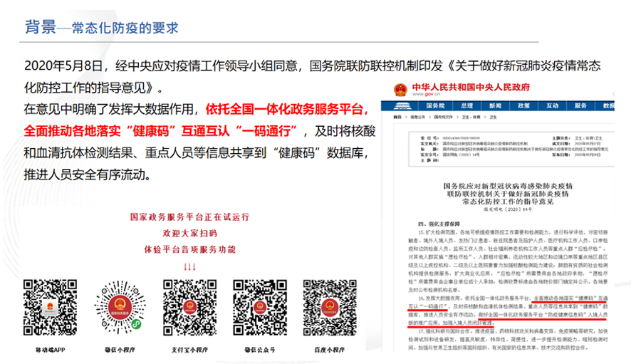Select the 微信小程序 circular mini-program code
Screen dimensions: 641x364
click(x=120, y=308)
